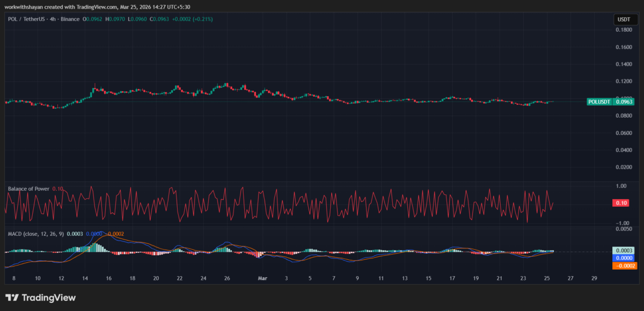
Task: Click the Mar label on the time axis
Action: coord(262,279)
